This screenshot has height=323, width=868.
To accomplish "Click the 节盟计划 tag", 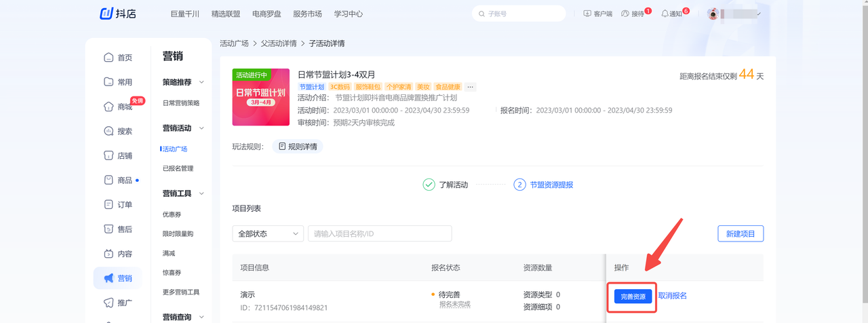I will [x=312, y=87].
